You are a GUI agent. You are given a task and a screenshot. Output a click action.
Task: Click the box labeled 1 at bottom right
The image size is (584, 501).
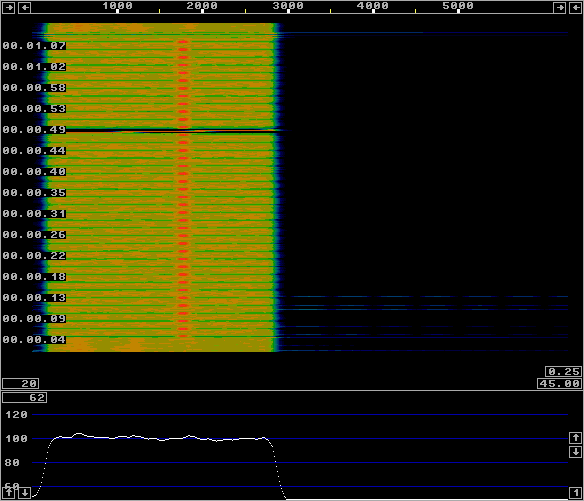[x=575, y=493]
